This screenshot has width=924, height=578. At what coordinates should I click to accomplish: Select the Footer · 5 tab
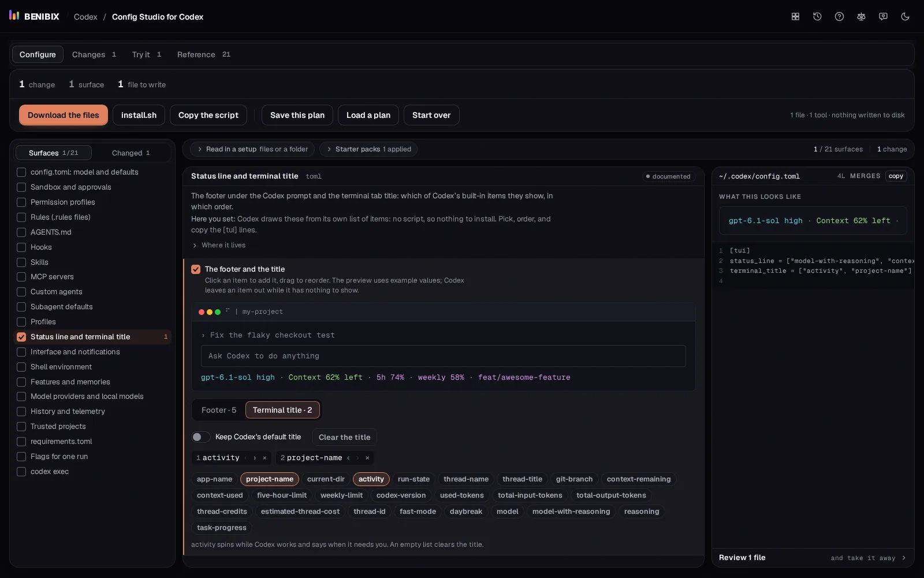click(x=219, y=410)
